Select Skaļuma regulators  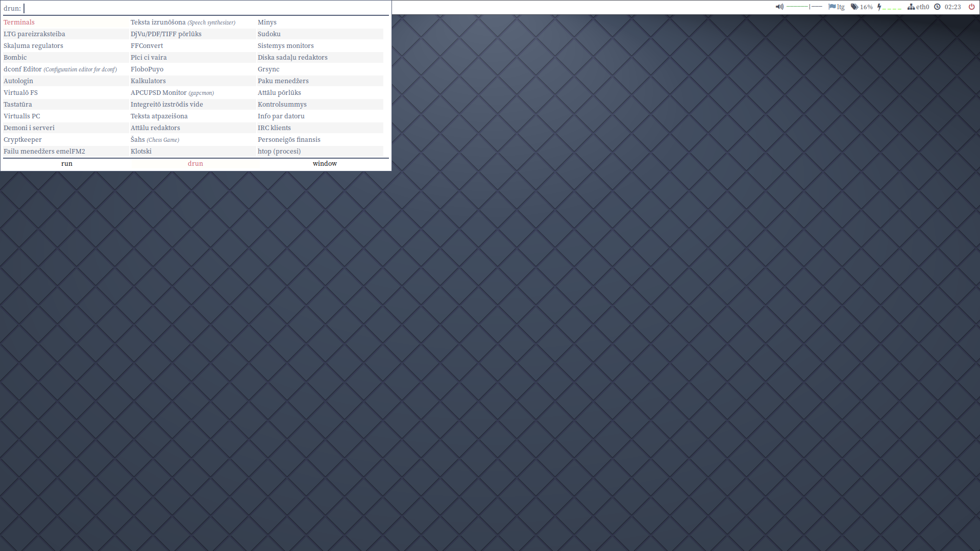click(65, 46)
